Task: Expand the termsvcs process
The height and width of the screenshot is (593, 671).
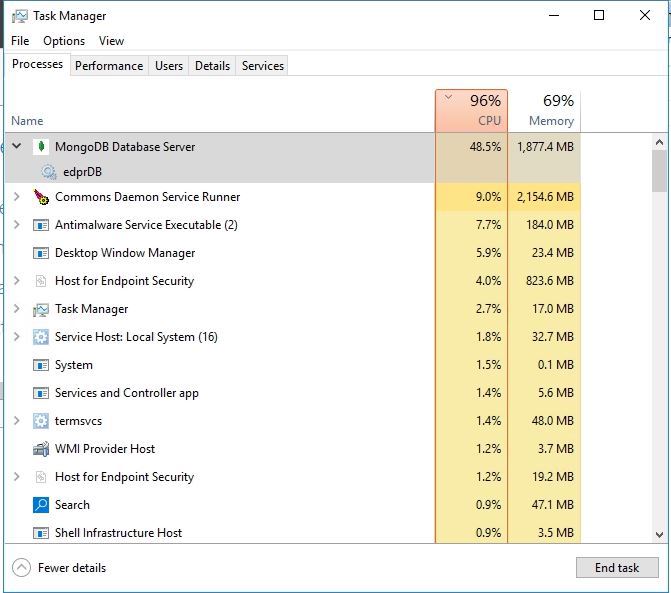Action: 17,421
